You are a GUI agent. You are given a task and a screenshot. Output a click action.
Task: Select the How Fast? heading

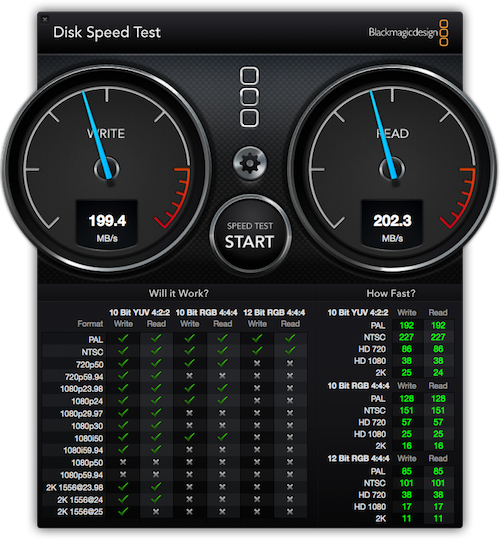pyautogui.click(x=391, y=293)
